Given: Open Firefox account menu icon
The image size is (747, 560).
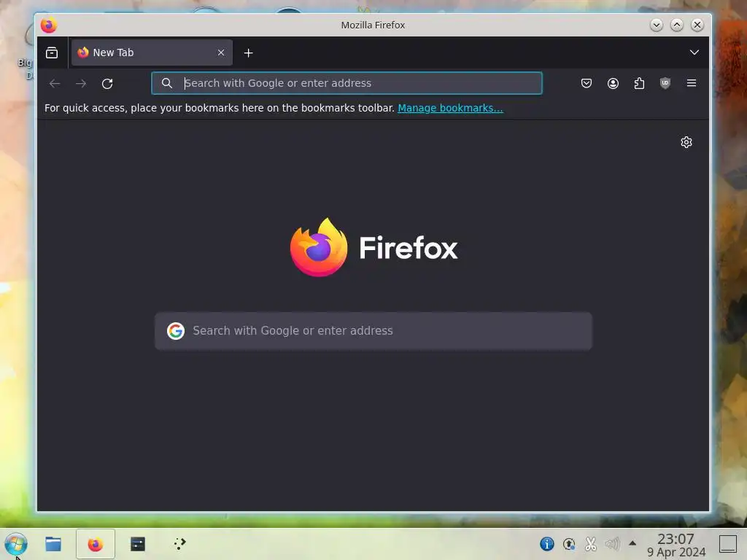Looking at the screenshot, I should coord(613,83).
